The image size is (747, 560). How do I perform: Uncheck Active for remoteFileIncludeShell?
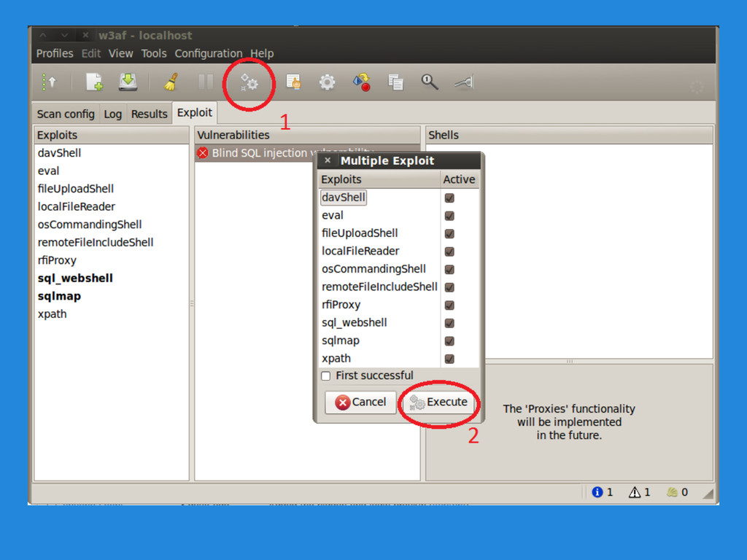449,287
